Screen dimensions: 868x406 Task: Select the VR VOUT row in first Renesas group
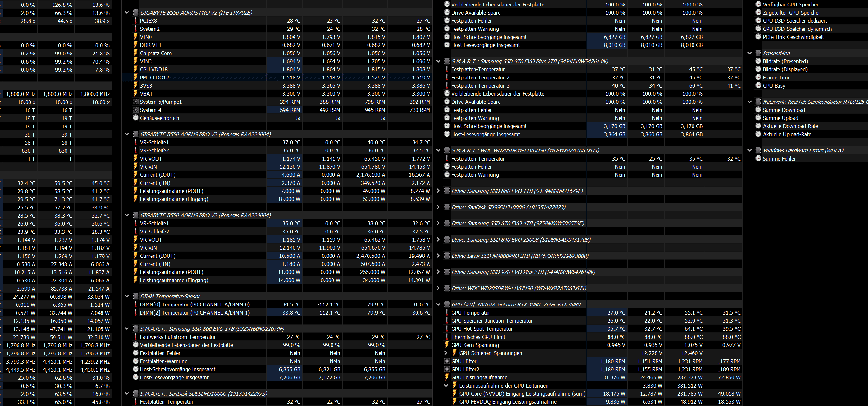point(151,159)
